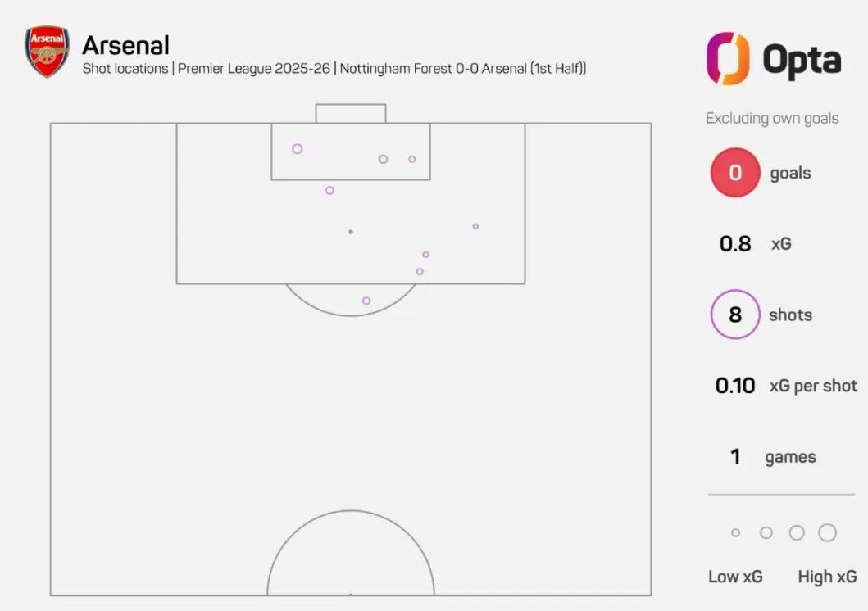Select the middle shot marker in the six-yard box

(383, 159)
